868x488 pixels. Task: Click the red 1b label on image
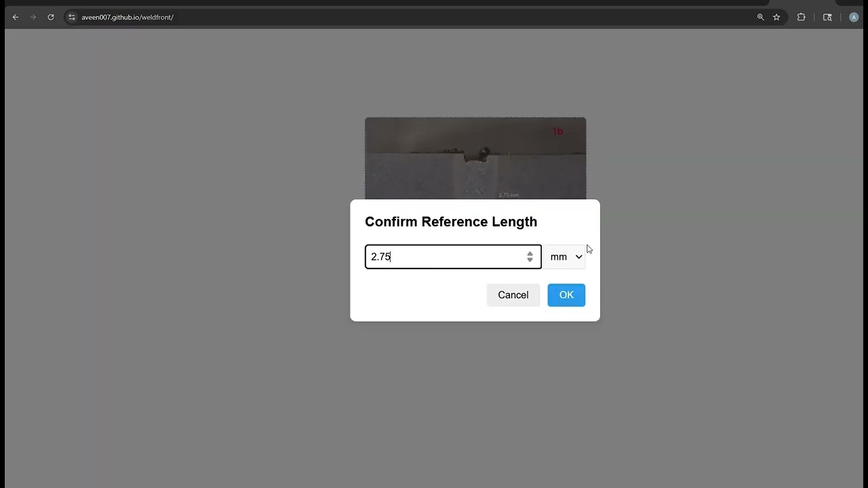click(557, 131)
